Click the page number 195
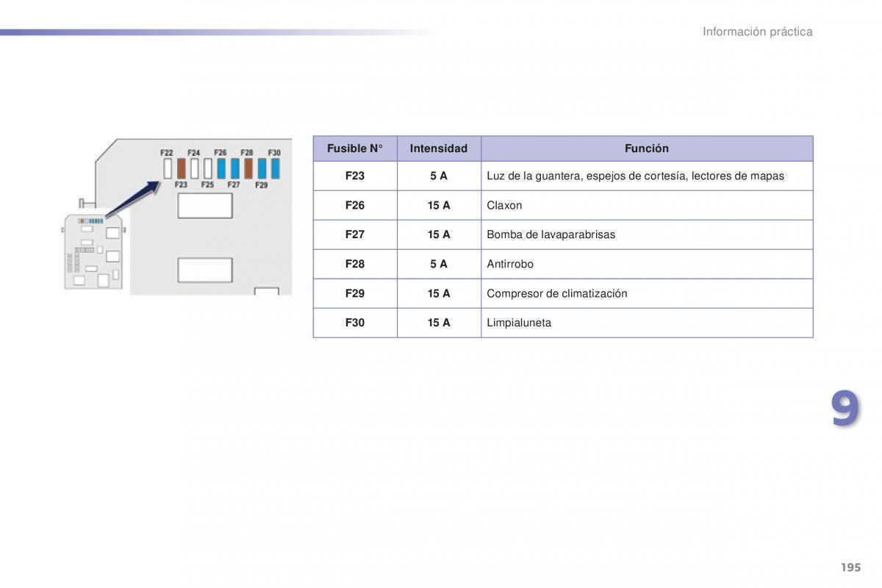882x588 pixels. (850, 567)
